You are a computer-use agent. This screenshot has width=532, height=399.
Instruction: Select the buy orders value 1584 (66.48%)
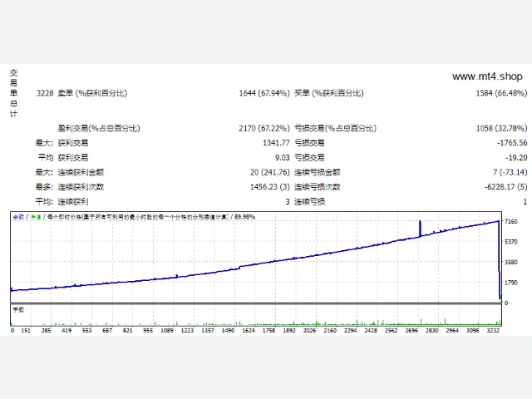(x=501, y=93)
